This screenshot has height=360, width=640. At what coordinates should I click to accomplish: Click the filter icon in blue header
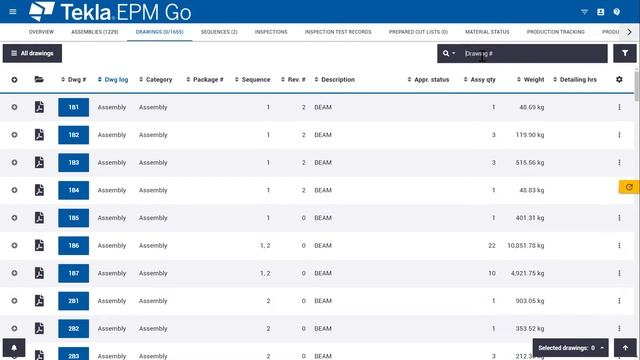pyautogui.click(x=584, y=12)
